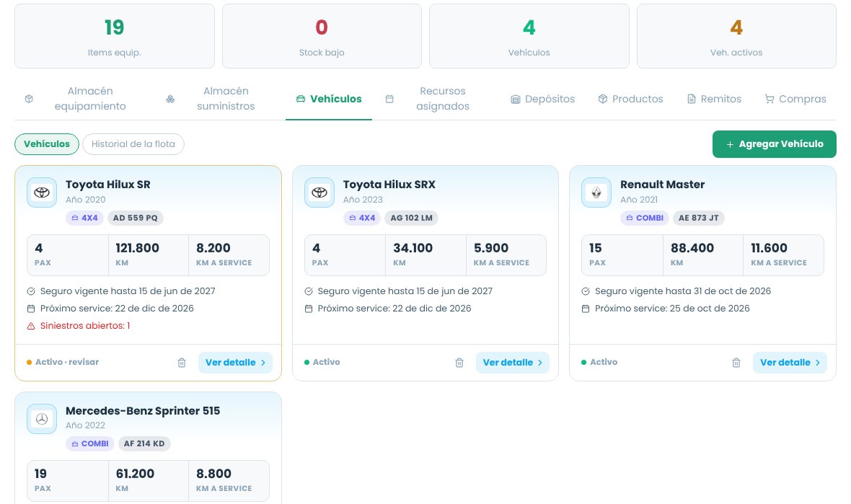Image resolution: width=851 pixels, height=504 pixels.
Task: Open Ver detalle for Toyota Hilux SR
Action: (236, 363)
